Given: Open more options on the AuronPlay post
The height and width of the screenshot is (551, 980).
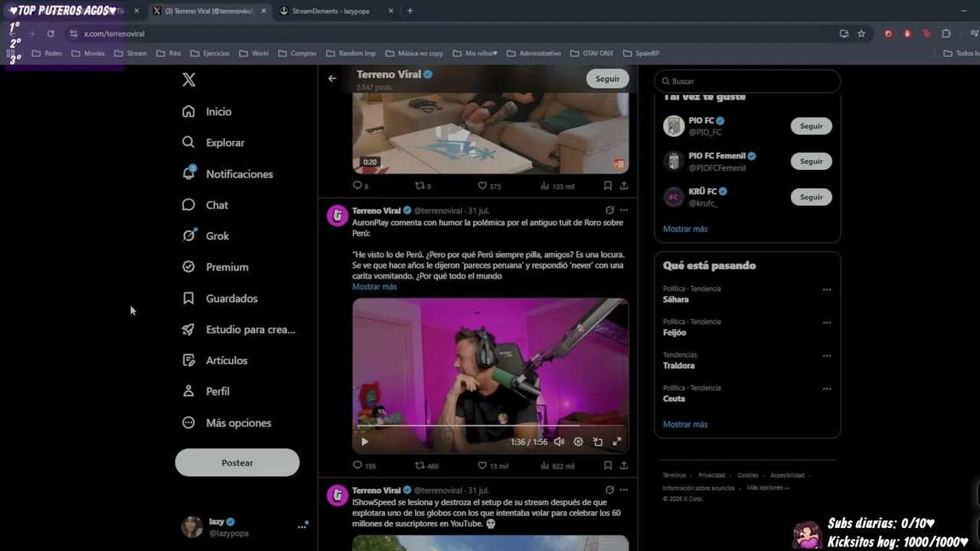Looking at the screenshot, I should click(x=624, y=210).
